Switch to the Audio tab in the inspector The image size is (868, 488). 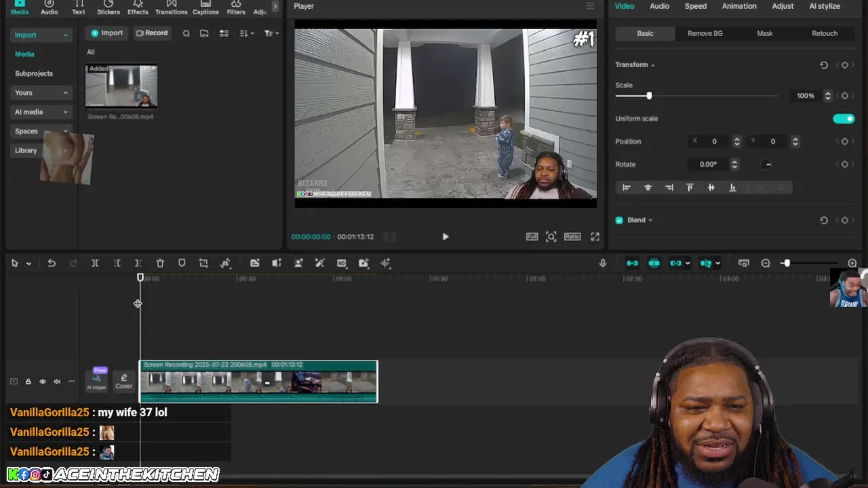tap(659, 6)
